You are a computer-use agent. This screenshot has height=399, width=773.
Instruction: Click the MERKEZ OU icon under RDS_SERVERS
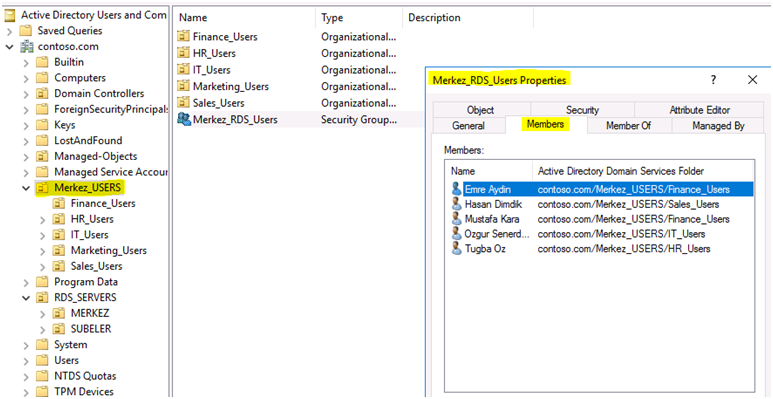[59, 313]
